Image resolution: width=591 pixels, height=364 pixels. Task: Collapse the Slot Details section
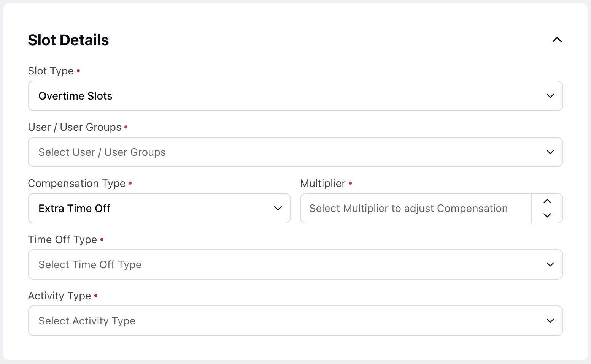(557, 40)
